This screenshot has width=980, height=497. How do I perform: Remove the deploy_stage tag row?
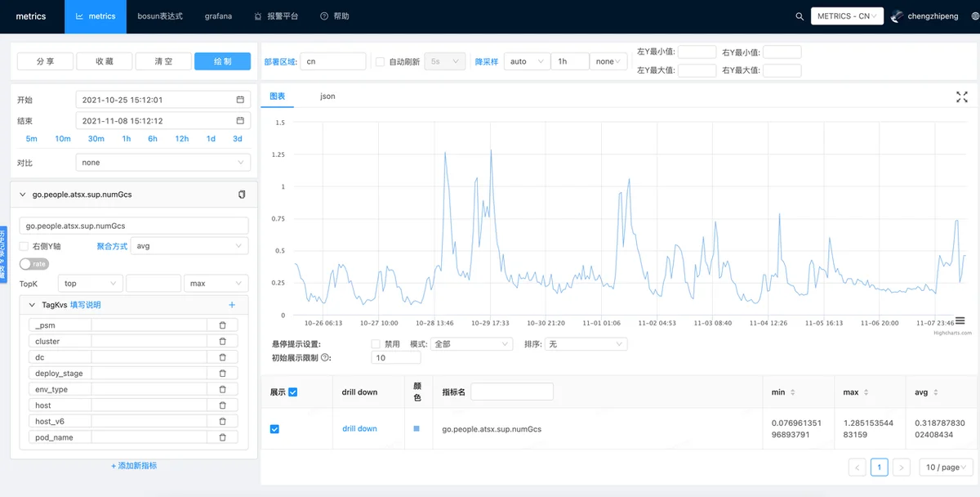tap(222, 373)
